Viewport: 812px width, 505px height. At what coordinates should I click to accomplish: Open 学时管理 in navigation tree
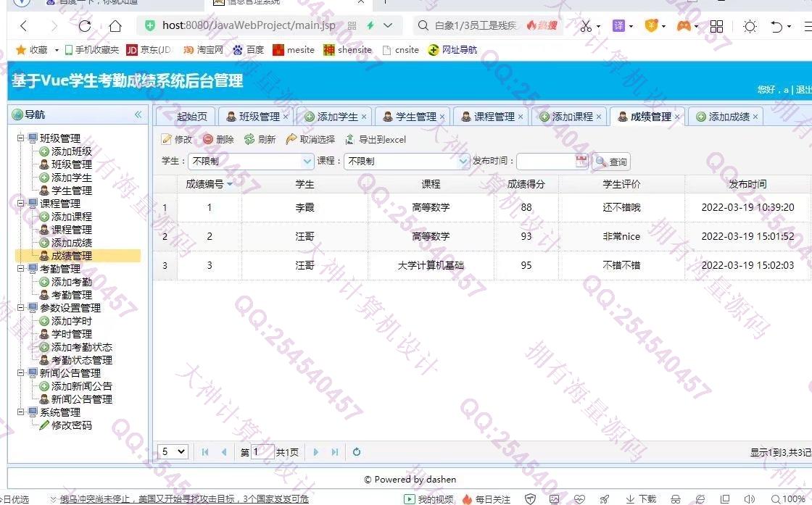tap(72, 334)
